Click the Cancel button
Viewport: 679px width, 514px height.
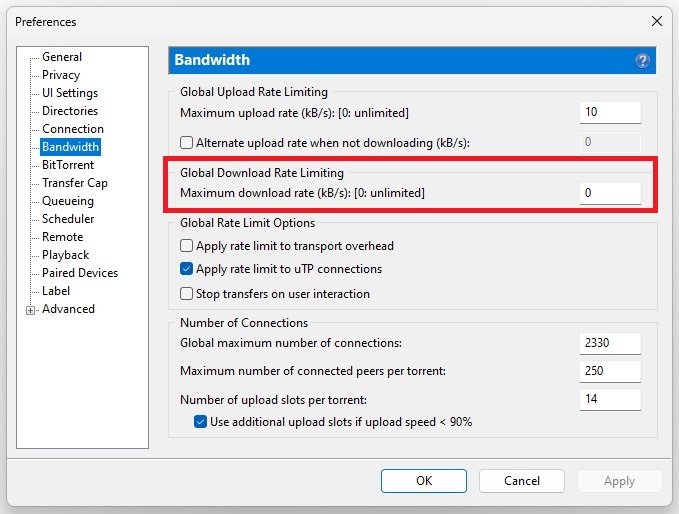coord(522,481)
